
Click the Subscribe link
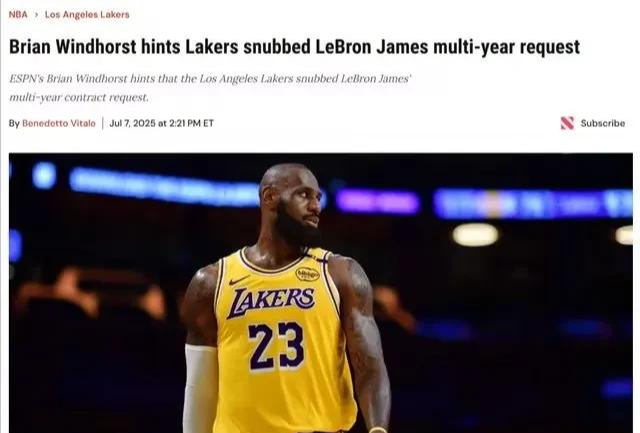[x=602, y=123]
